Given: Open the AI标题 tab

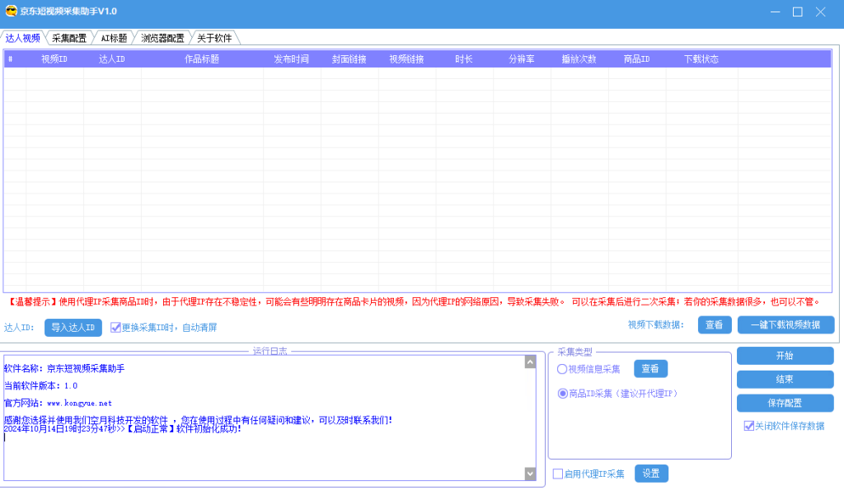Looking at the screenshot, I should click(x=114, y=38).
